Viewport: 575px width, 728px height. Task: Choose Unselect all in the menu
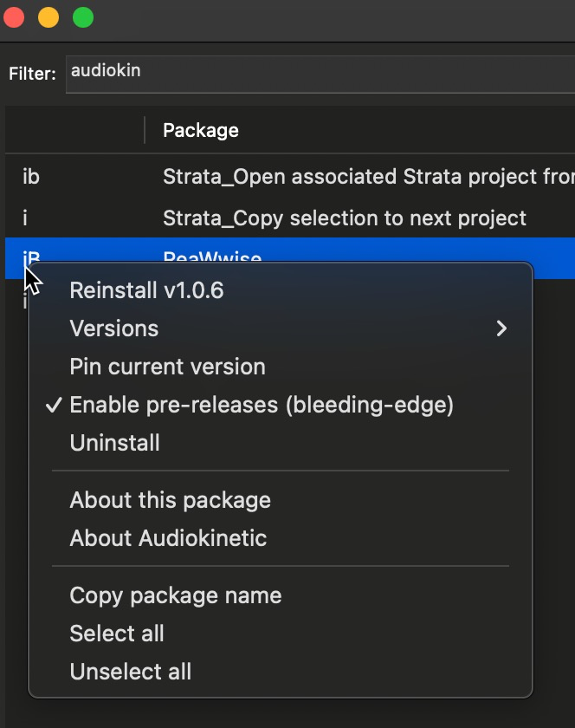point(130,672)
